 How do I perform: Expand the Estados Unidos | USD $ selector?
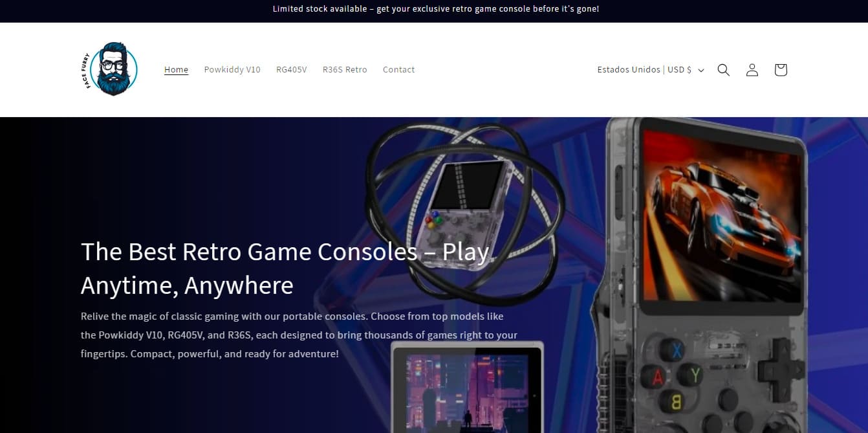[651, 70]
